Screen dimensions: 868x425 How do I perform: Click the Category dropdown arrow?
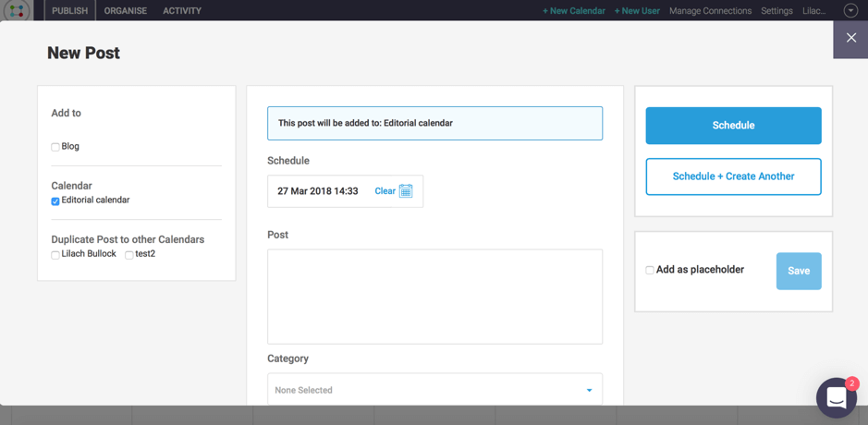[589, 390]
